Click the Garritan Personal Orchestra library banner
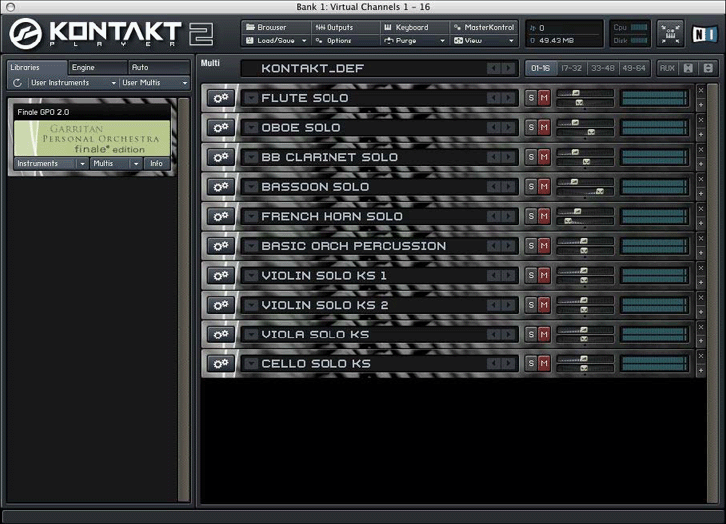This screenshot has height=524, width=726. (x=92, y=138)
